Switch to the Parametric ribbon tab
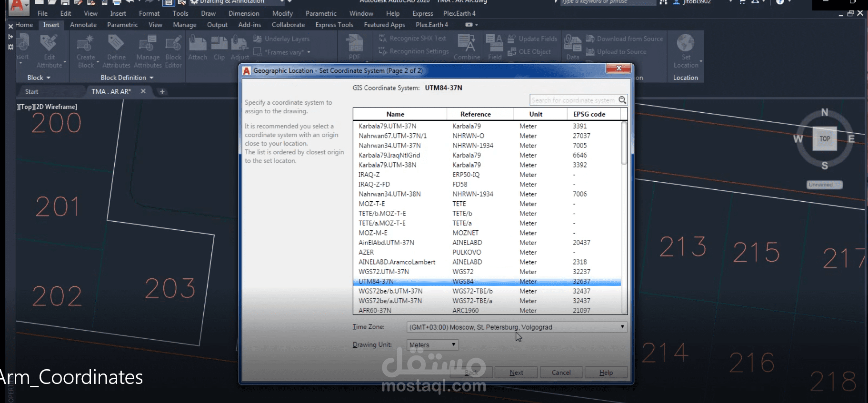Image resolution: width=868 pixels, height=403 pixels. point(122,25)
